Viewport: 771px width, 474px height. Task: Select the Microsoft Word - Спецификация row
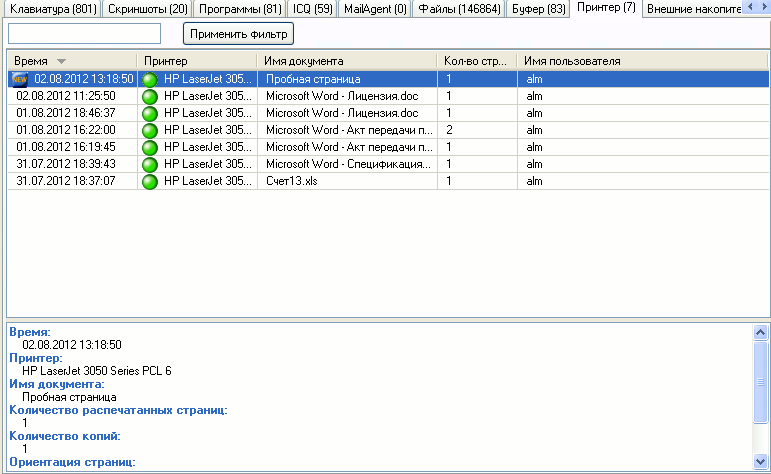tap(348, 164)
